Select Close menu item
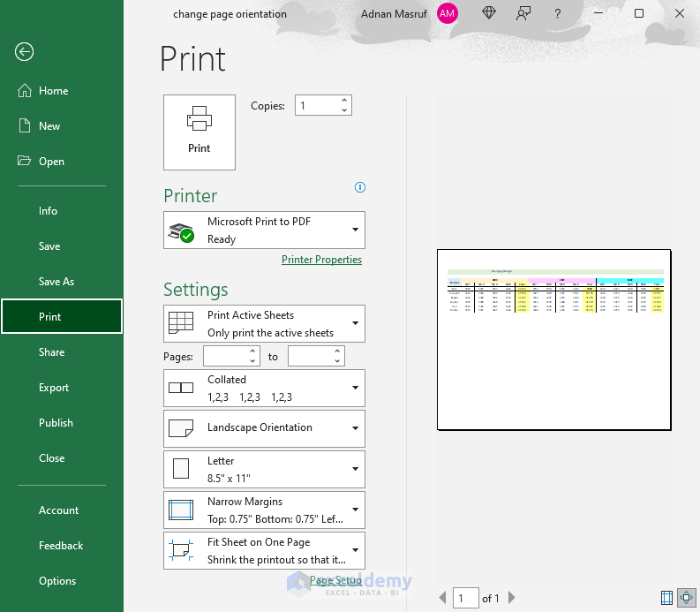The width and height of the screenshot is (700, 612). coord(62,457)
